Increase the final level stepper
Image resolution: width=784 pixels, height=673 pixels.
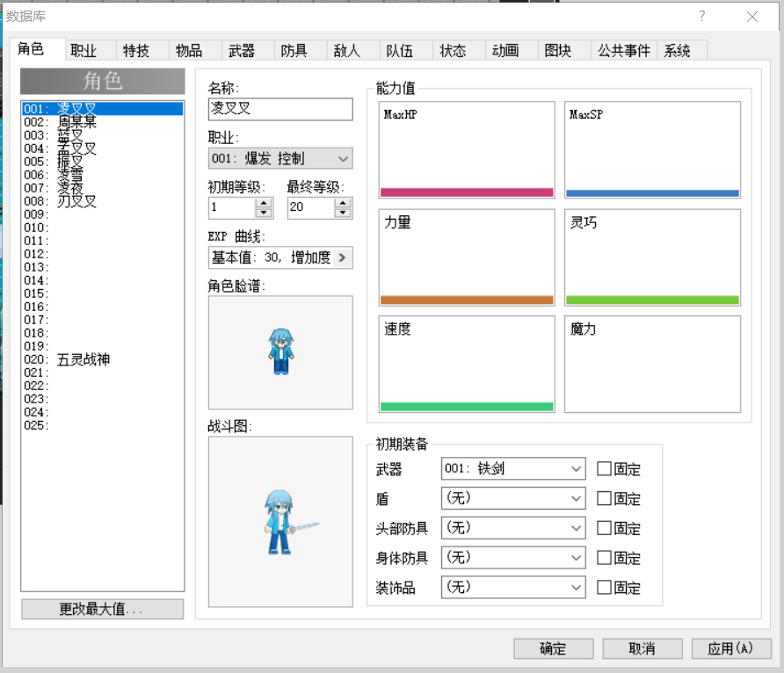pyautogui.click(x=343, y=202)
